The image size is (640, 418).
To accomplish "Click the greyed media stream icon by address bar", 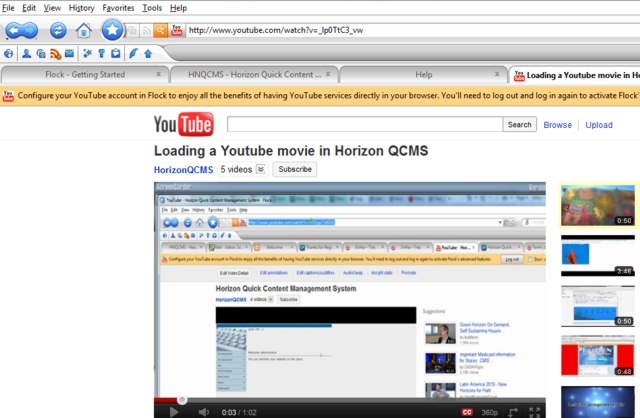I will (x=132, y=31).
